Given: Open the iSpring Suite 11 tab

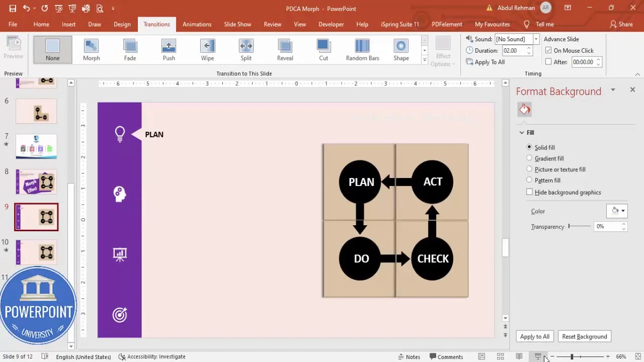Looking at the screenshot, I should (x=400, y=24).
